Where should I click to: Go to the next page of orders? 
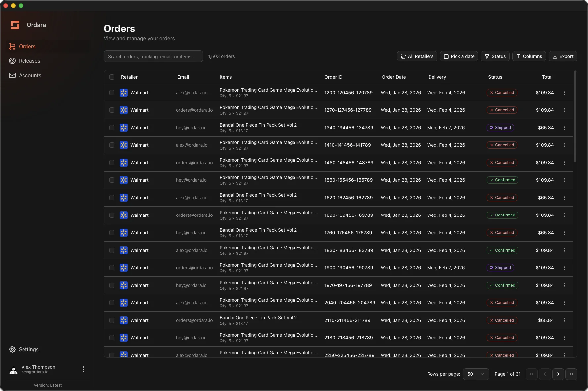pos(558,374)
